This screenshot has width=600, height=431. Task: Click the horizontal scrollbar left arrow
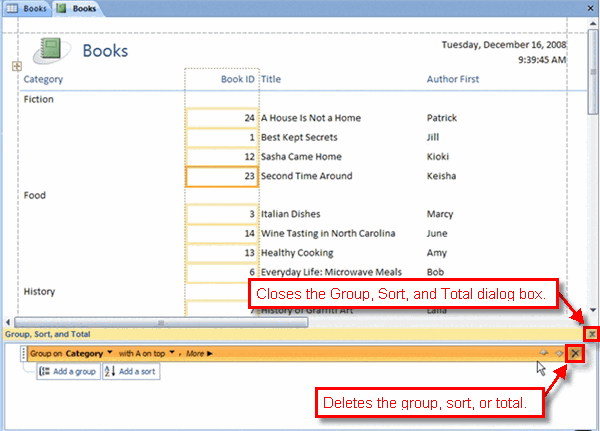[x=8, y=322]
